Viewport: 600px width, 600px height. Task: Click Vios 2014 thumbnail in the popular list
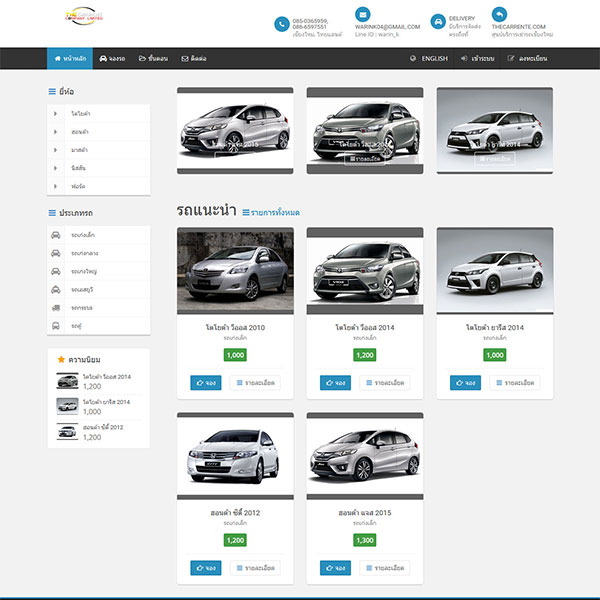point(67,381)
